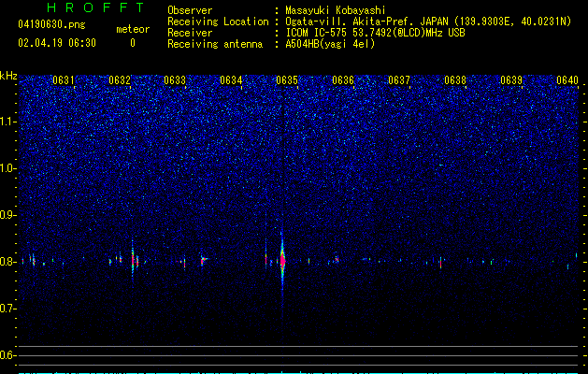Click the 'meteor' count label
Screen dimensions: 588x374
133,29
